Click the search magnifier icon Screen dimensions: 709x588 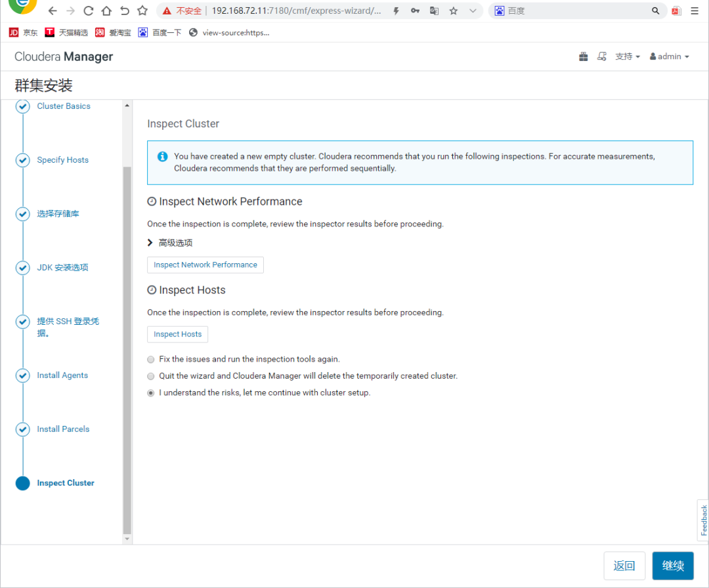[655, 11]
